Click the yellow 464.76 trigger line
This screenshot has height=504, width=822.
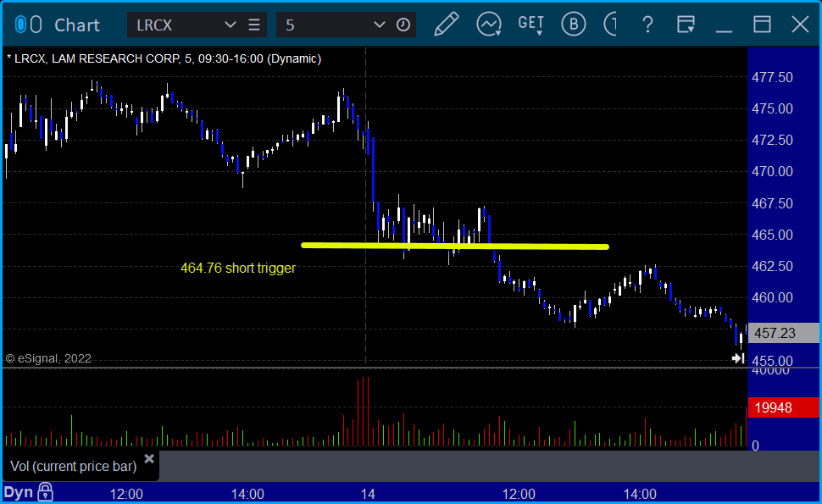coord(454,245)
